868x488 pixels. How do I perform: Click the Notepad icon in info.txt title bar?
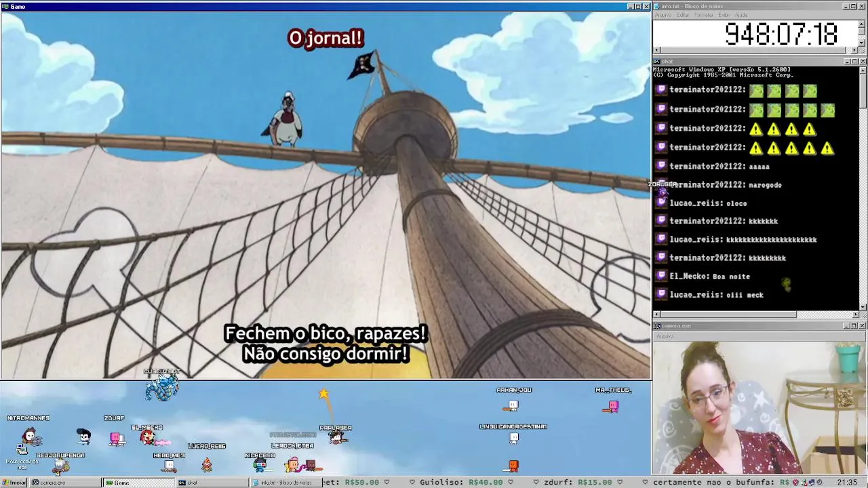657,6
